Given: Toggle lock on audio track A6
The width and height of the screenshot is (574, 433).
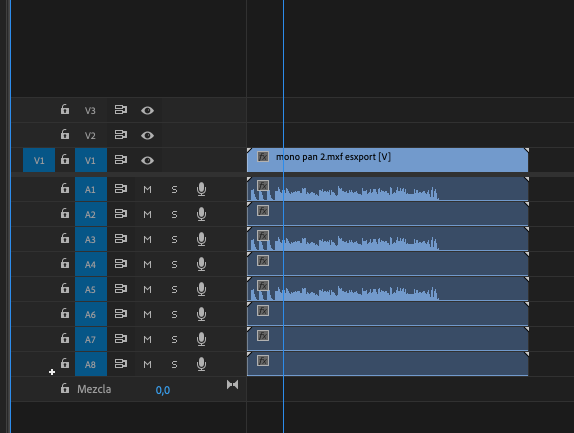Looking at the screenshot, I should [x=65, y=313].
